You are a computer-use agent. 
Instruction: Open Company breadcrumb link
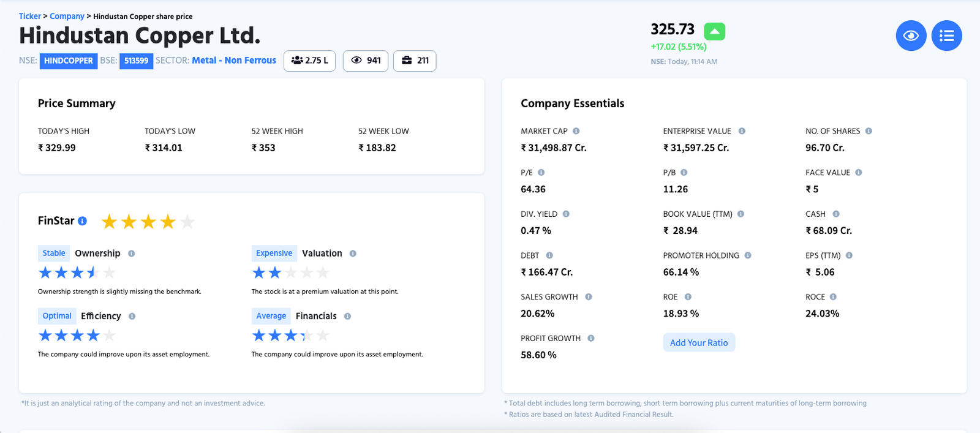(67, 17)
